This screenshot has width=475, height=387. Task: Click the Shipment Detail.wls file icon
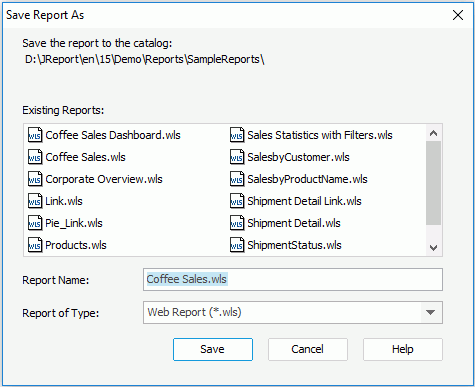coord(237,223)
